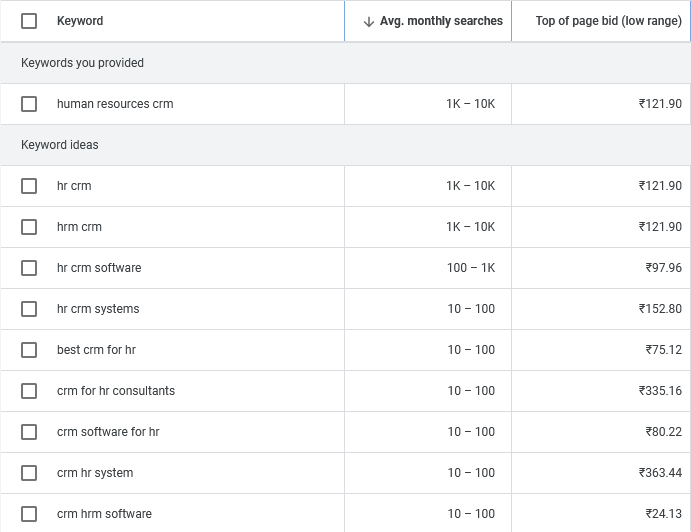Sort by Top of page bid (low range)
691x532 pixels.
point(608,21)
